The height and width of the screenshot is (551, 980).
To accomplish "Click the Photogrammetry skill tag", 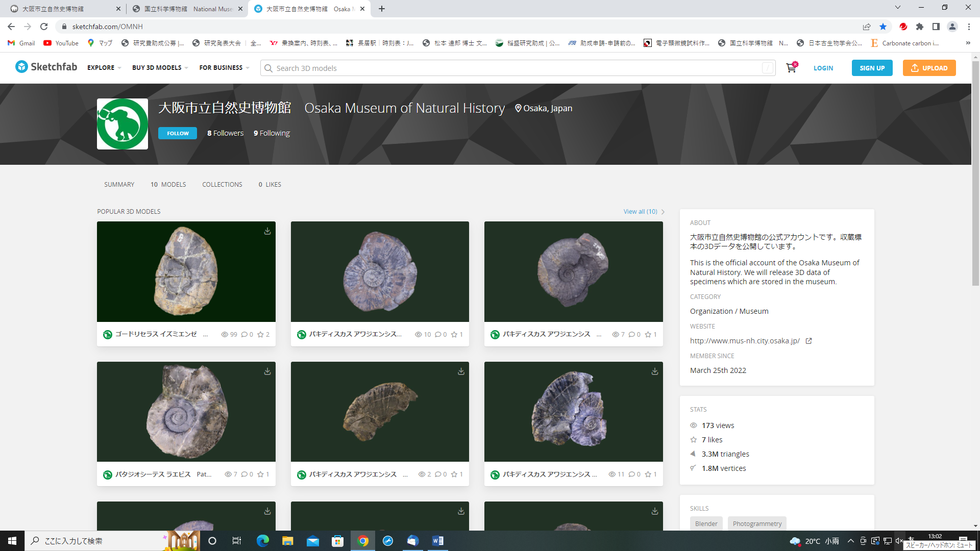I will point(757,523).
